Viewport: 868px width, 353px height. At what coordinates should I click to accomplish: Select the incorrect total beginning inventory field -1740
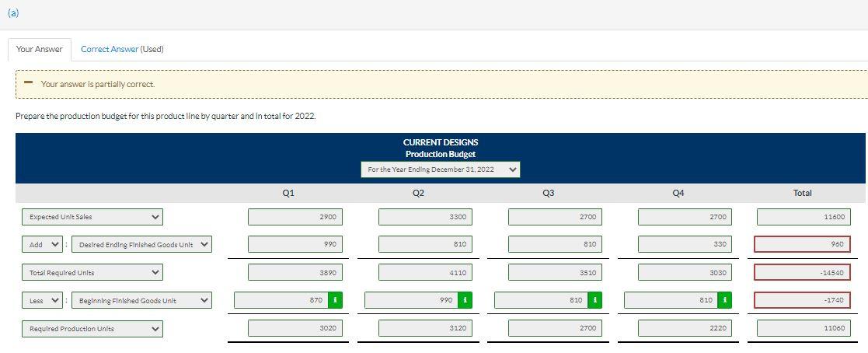click(803, 300)
